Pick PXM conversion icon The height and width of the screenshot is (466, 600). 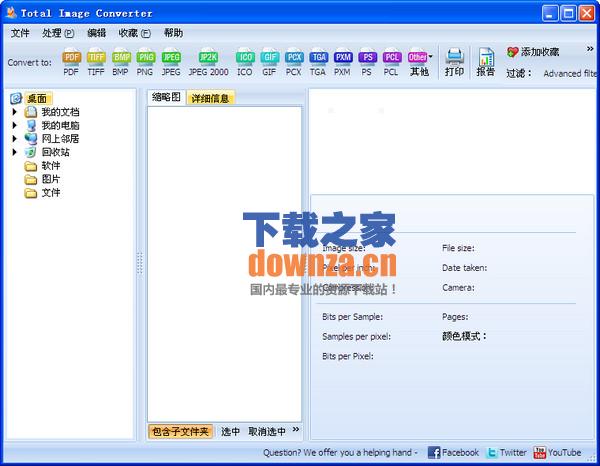(x=342, y=63)
